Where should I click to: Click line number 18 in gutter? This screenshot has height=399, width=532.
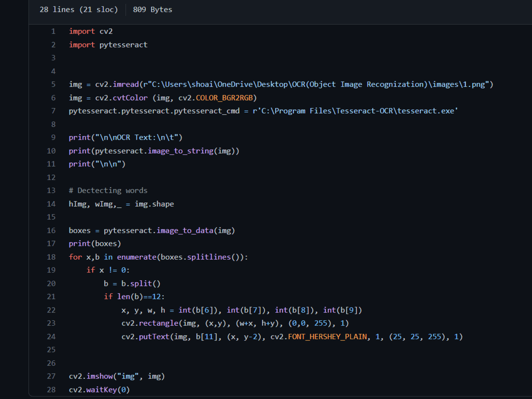[51, 257]
